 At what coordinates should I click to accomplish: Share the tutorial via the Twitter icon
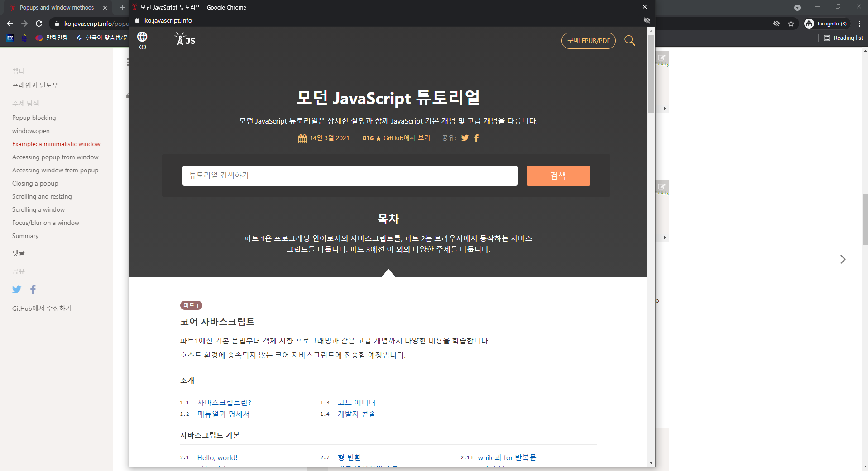(465, 138)
